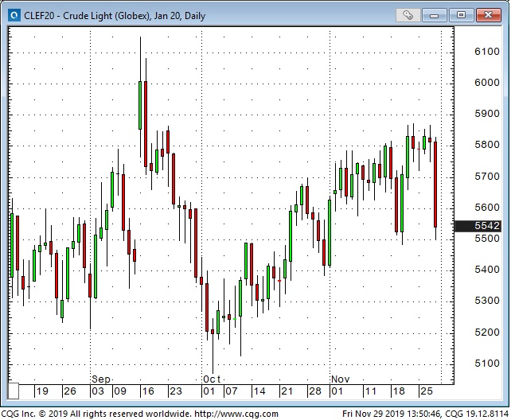
Task: Click date label 19 on time axis
Action: (42, 391)
